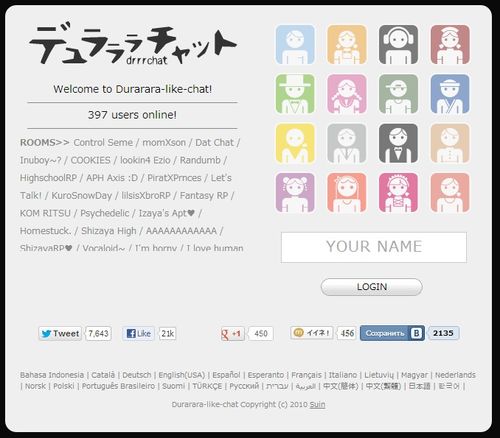Choose the yellow bald avatar

(x=295, y=143)
